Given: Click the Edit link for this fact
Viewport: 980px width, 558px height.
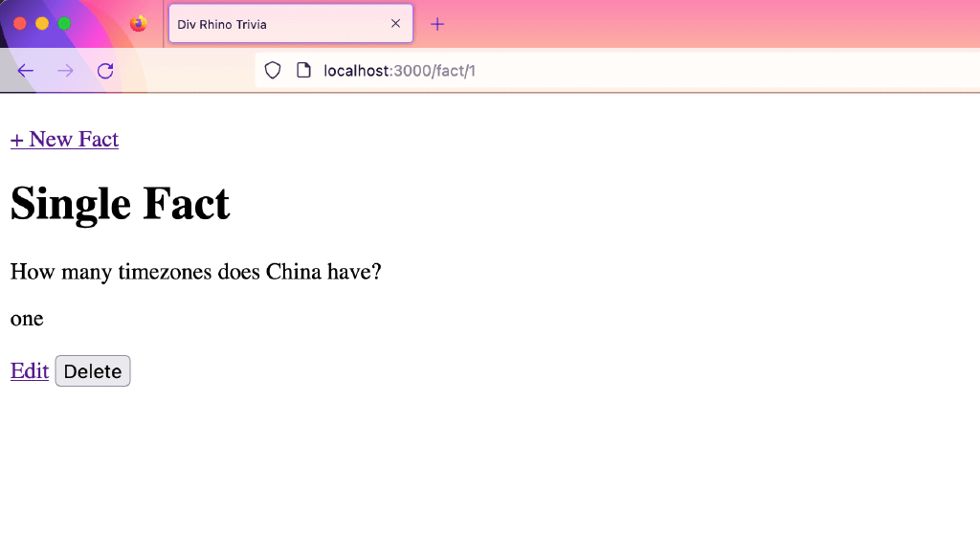Looking at the screenshot, I should [29, 370].
